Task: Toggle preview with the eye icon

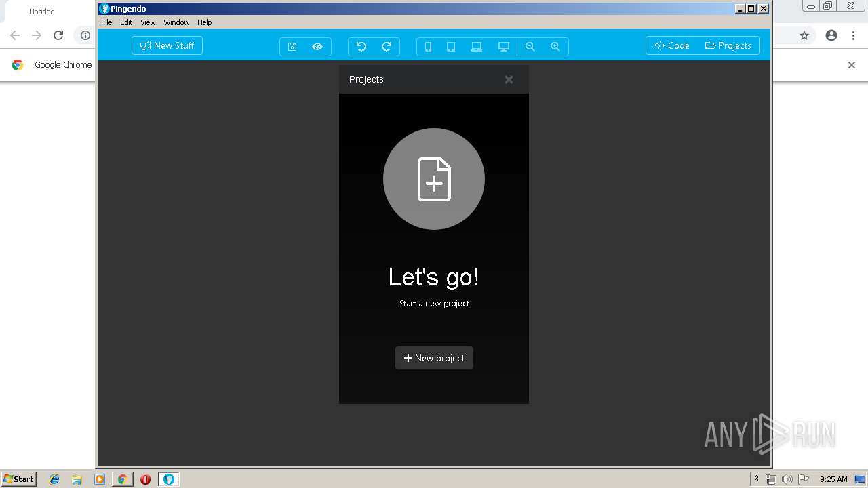Action: 317,46
